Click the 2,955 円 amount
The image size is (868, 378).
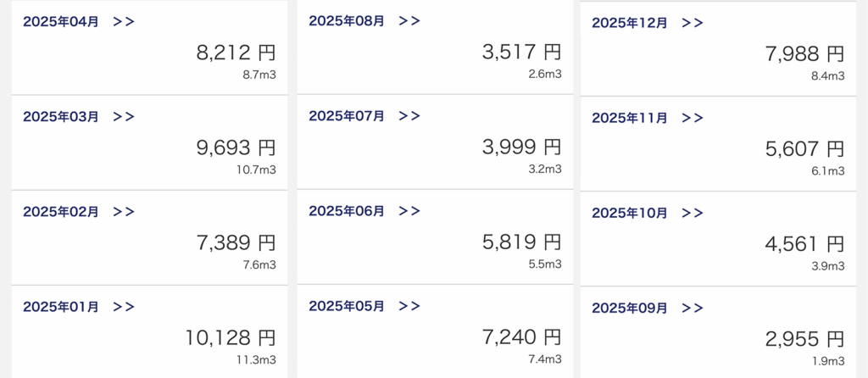tap(804, 339)
